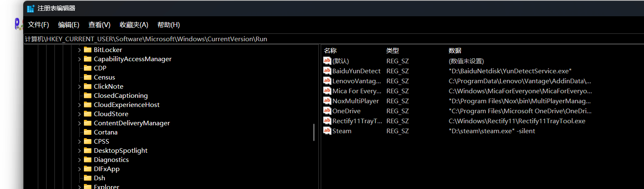This screenshot has width=644, height=189.
Task: Click the 数据 column header
Action: [x=455, y=51]
